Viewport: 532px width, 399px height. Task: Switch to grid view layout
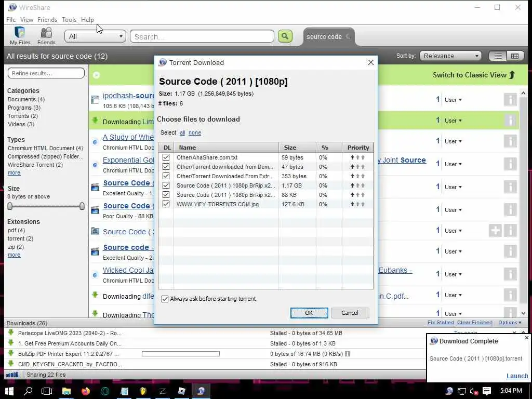pyautogui.click(x=515, y=56)
